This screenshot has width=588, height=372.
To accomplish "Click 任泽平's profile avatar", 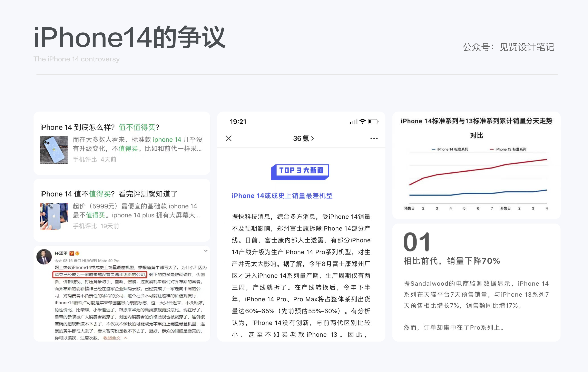I will coord(44,257).
